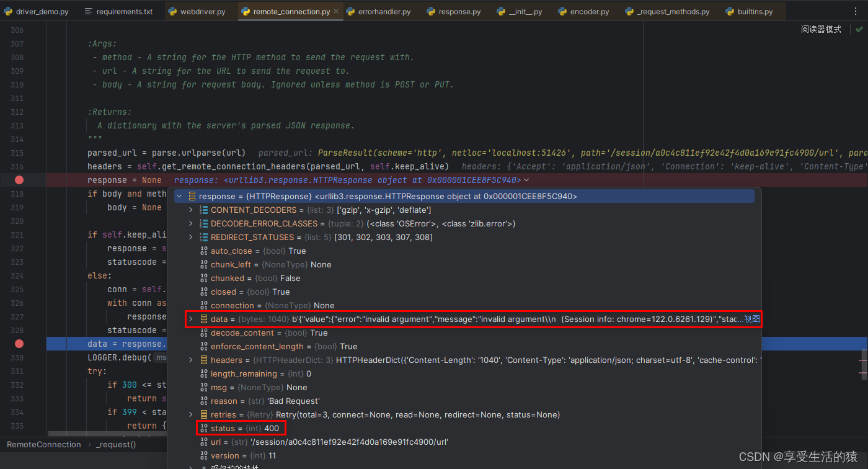The image size is (868, 469).
Task: Click the Python icon on driver_demo.py tab
Action: 9,11
